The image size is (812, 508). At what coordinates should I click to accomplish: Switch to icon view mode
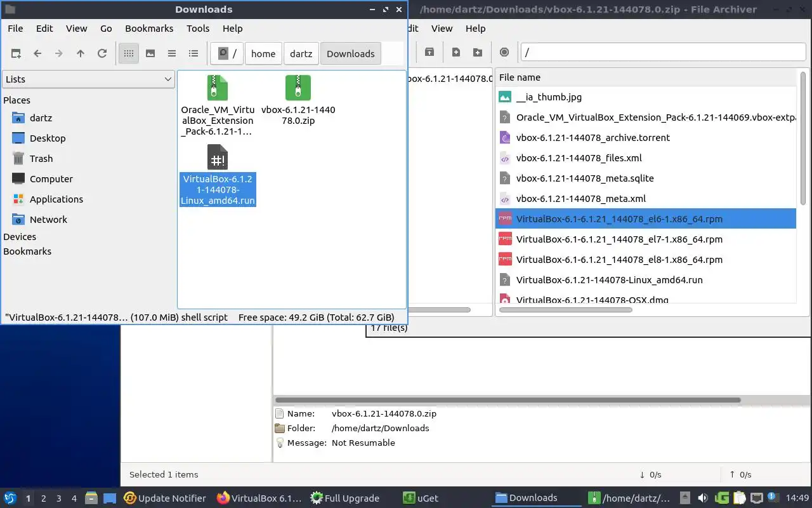click(x=129, y=53)
